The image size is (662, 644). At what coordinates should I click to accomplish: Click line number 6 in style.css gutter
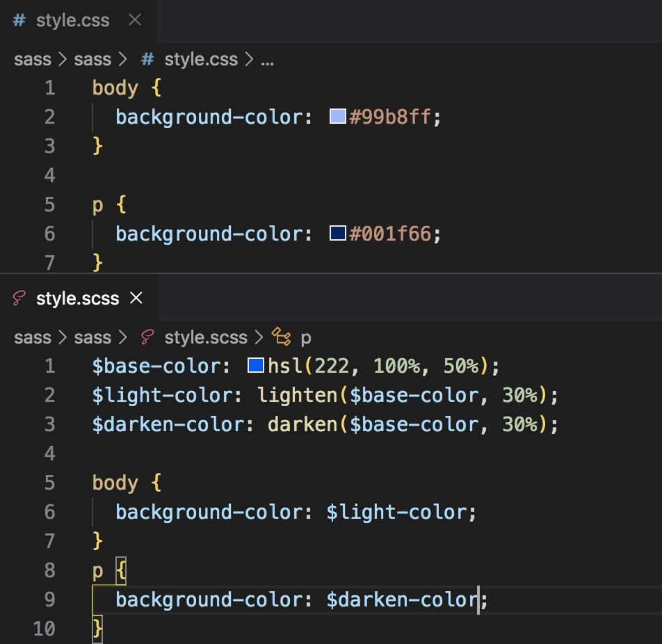point(50,234)
